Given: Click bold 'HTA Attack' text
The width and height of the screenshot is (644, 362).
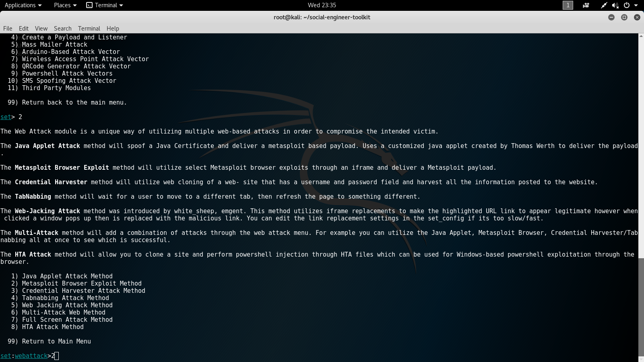Looking at the screenshot, I should click(33, 255).
